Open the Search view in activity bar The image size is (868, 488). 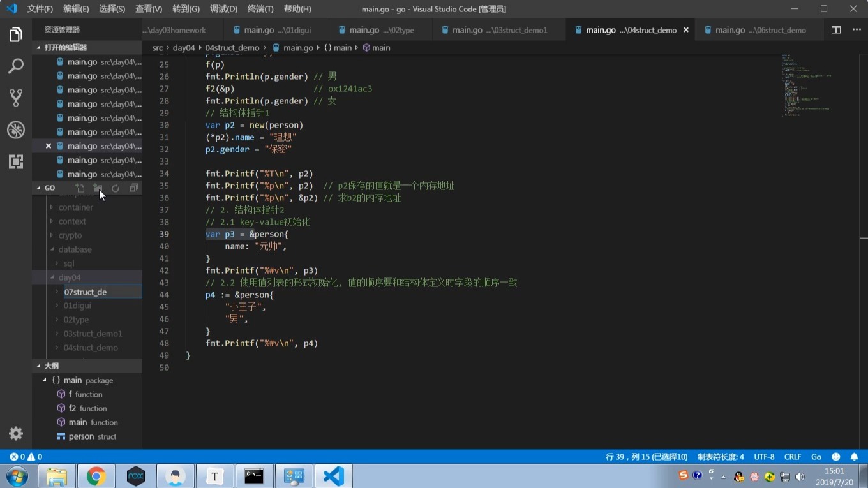pos(16,66)
